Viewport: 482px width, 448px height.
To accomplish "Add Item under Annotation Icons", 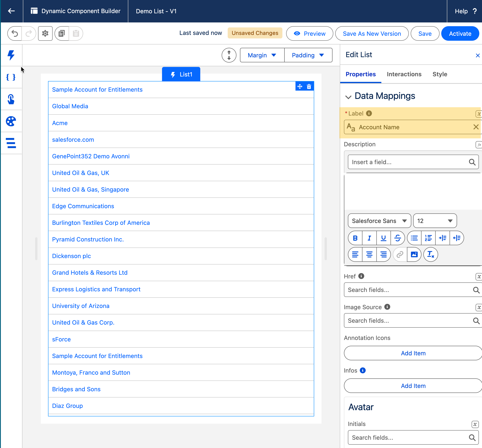I will [413, 353].
